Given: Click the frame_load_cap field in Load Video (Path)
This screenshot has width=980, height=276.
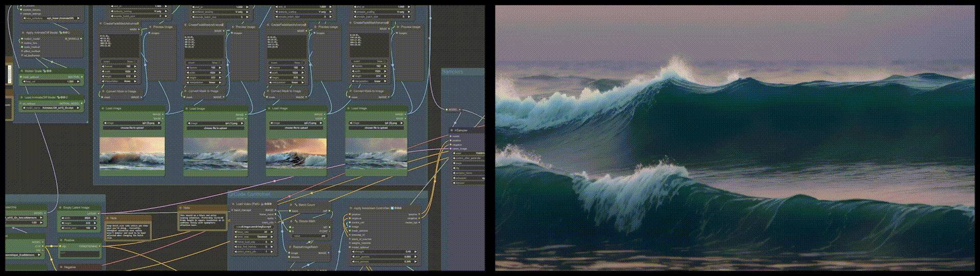Looking at the screenshot, I should 253,242.
